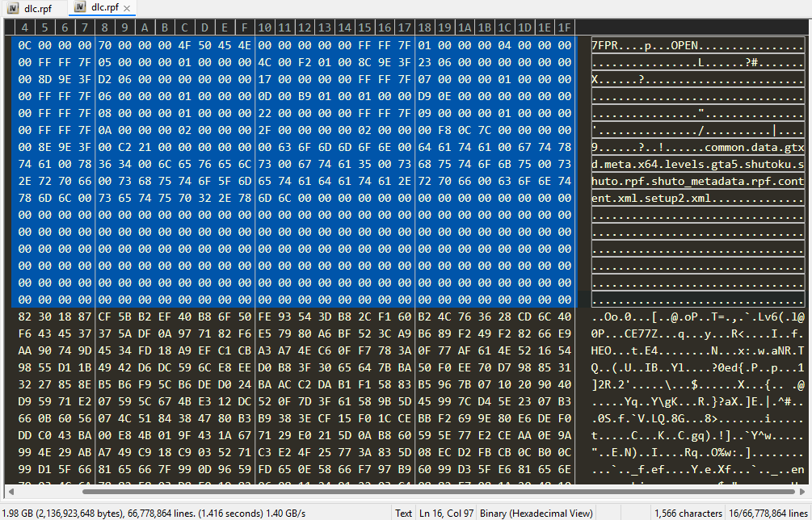Click the 16/66,778,864 lines status field

(768, 514)
